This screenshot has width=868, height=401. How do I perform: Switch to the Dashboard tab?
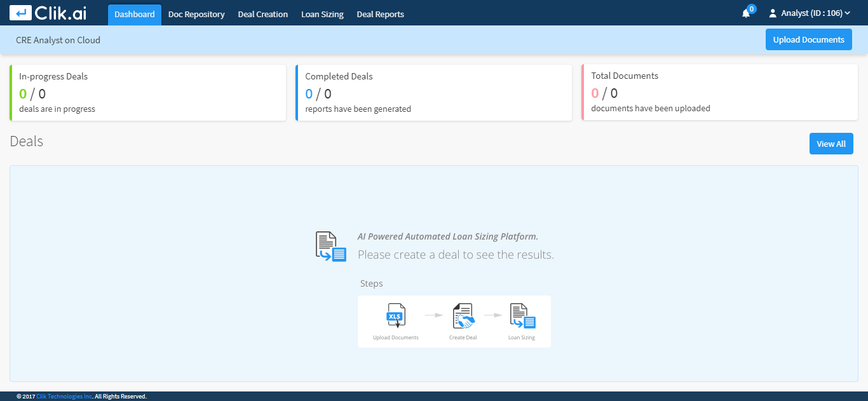[134, 14]
